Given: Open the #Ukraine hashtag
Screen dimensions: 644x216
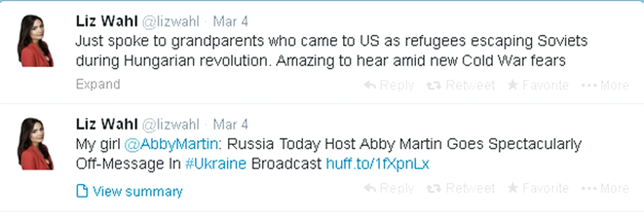Looking at the screenshot, I should click(216, 164).
